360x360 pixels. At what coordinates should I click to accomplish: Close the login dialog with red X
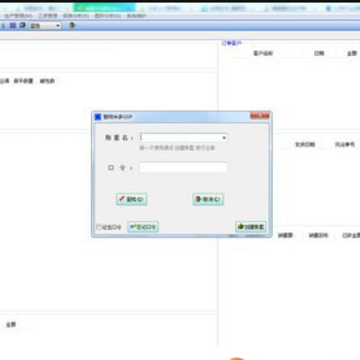(x=260, y=116)
